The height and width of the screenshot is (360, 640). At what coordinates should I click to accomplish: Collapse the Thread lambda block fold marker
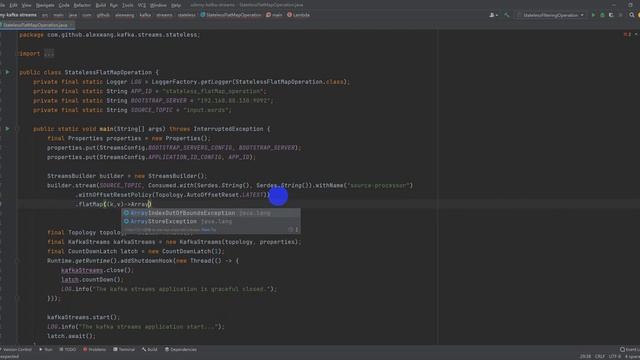pos(17,260)
